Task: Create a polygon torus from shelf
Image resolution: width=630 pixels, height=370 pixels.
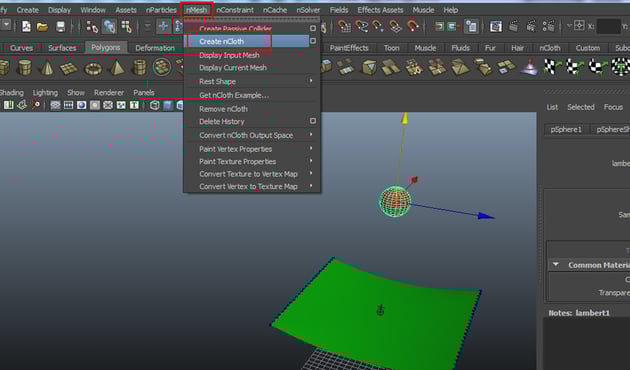Action: pos(93,68)
